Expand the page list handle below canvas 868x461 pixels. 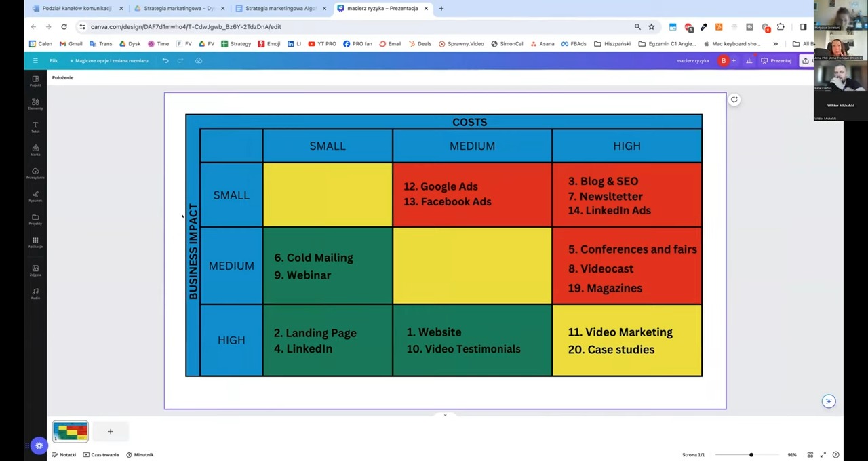click(445, 414)
